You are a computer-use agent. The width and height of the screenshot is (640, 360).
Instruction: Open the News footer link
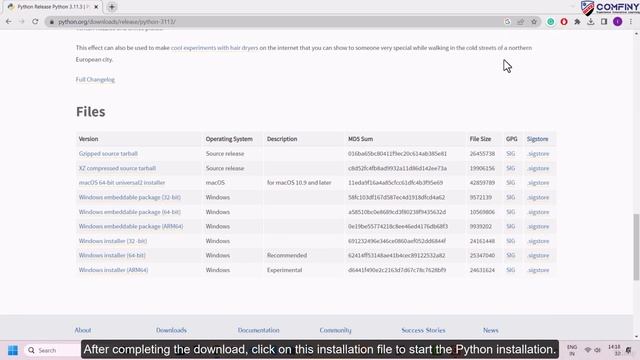(x=491, y=330)
